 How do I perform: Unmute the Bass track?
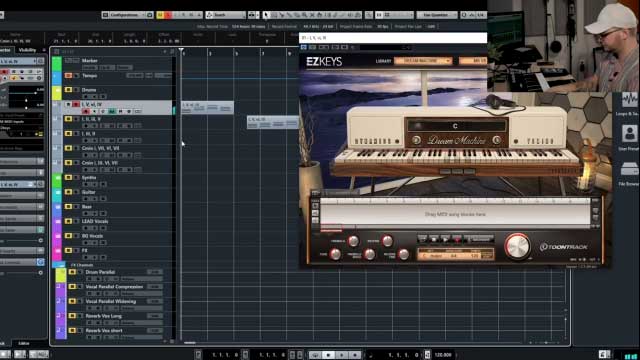pos(69,207)
